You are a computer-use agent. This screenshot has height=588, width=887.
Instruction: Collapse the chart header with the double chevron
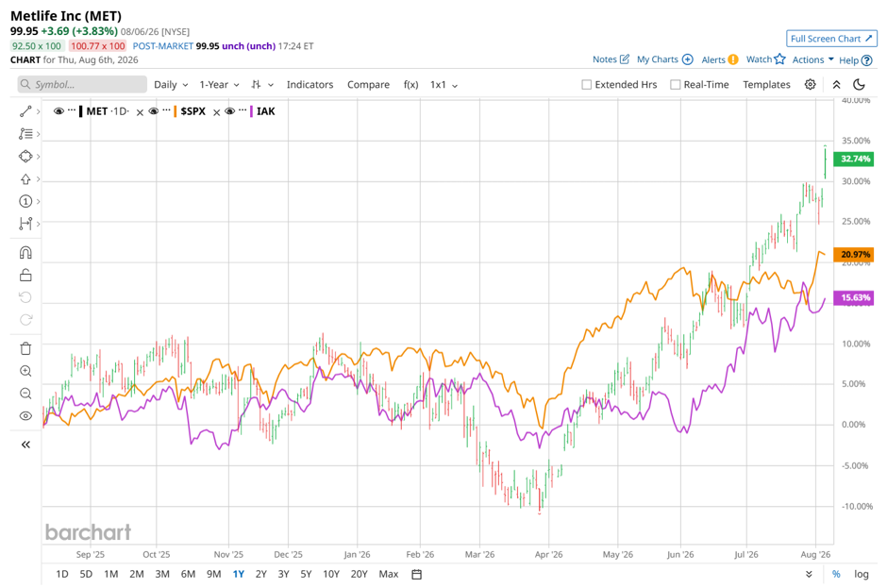pyautogui.click(x=836, y=84)
